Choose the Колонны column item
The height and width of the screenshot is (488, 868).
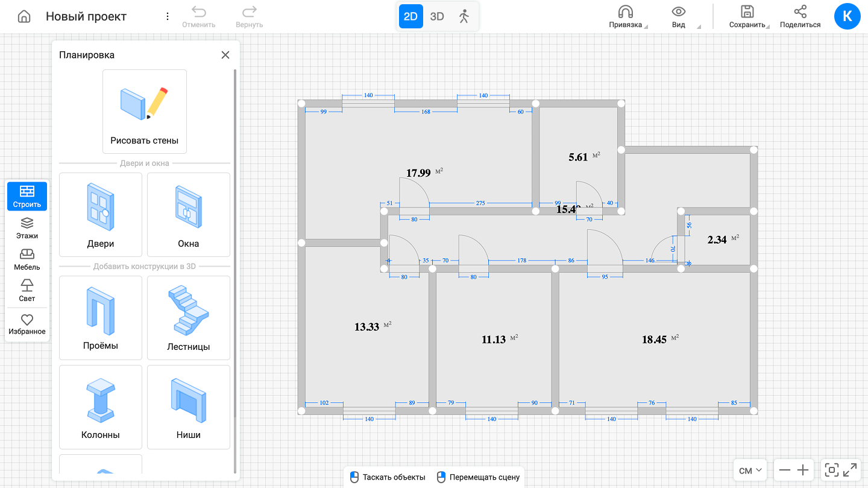tap(101, 407)
